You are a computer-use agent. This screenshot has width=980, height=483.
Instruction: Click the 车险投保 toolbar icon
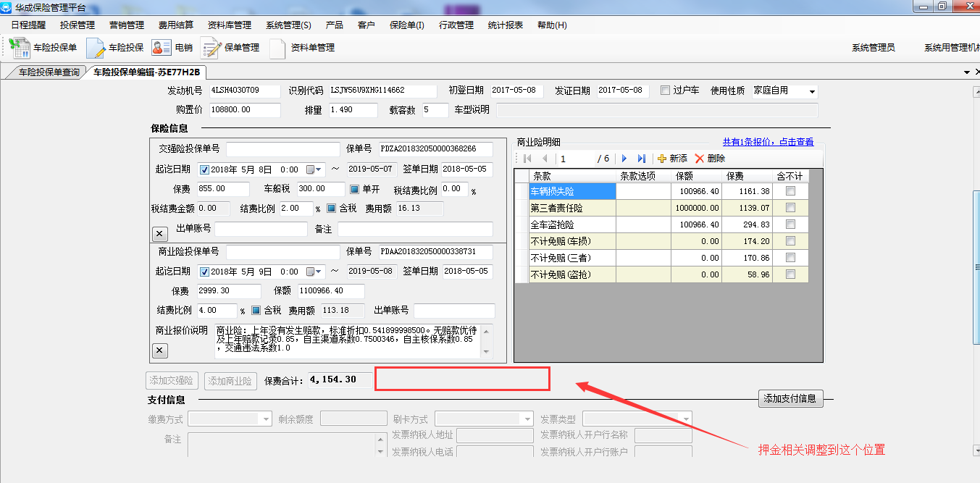pos(115,48)
